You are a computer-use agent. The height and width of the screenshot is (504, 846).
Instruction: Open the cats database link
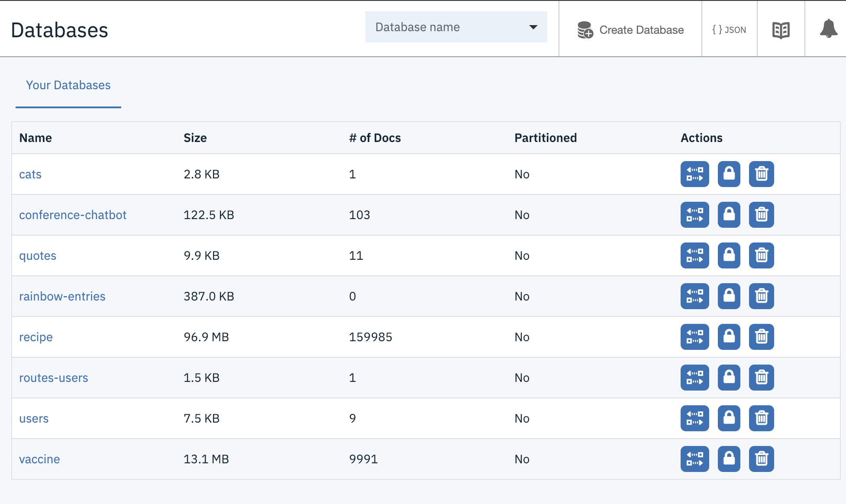[30, 174]
